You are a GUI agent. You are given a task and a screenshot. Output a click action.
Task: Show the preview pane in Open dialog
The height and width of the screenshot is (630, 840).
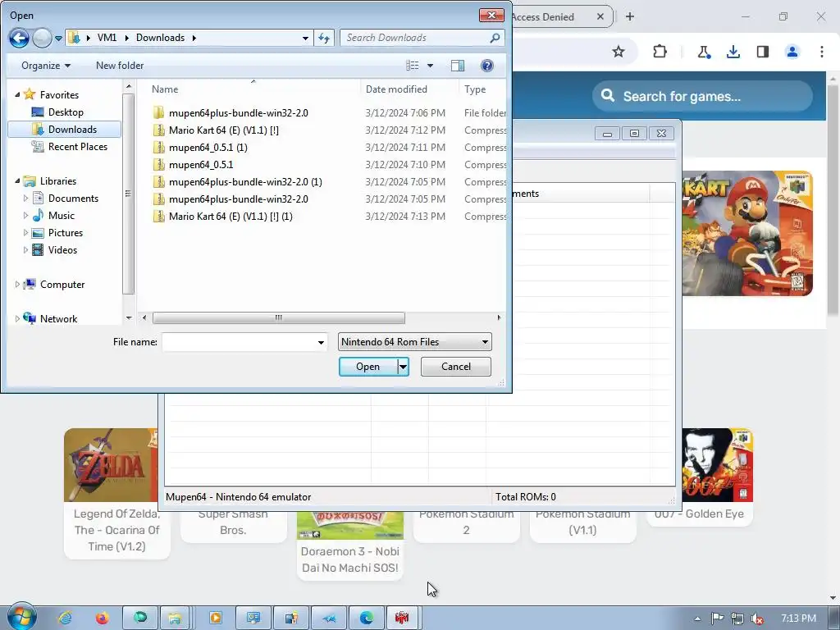click(458, 66)
